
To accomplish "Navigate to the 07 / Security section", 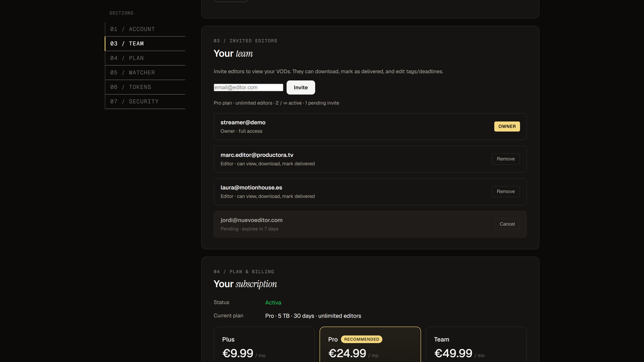I will [145, 102].
